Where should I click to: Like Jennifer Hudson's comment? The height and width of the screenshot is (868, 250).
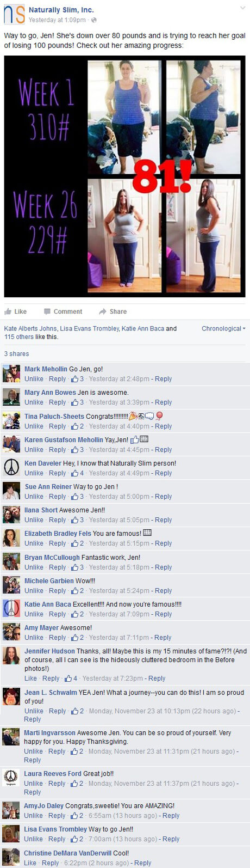pyautogui.click(x=30, y=678)
